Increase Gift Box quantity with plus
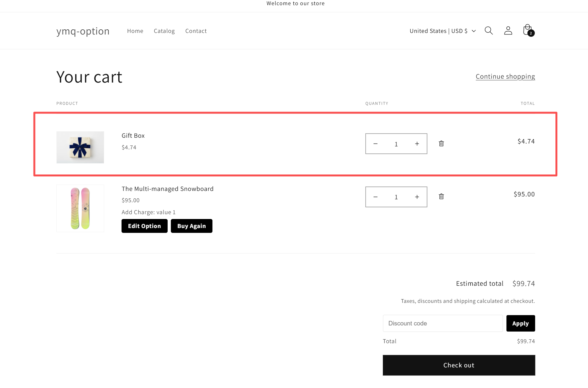 tap(417, 144)
